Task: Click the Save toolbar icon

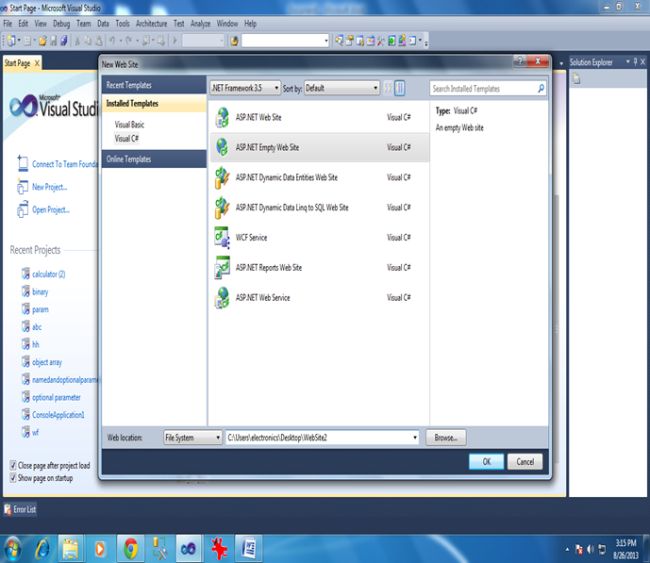Action: (53, 40)
